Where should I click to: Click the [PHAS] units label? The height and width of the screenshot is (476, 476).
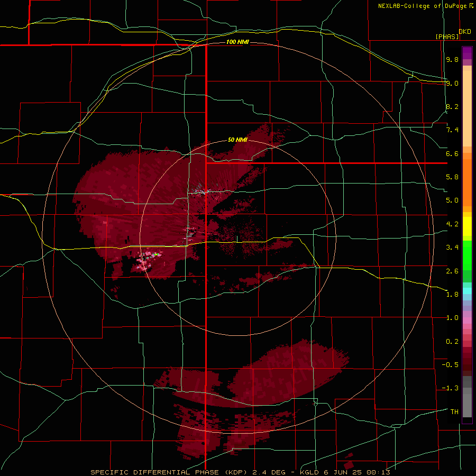click(447, 36)
